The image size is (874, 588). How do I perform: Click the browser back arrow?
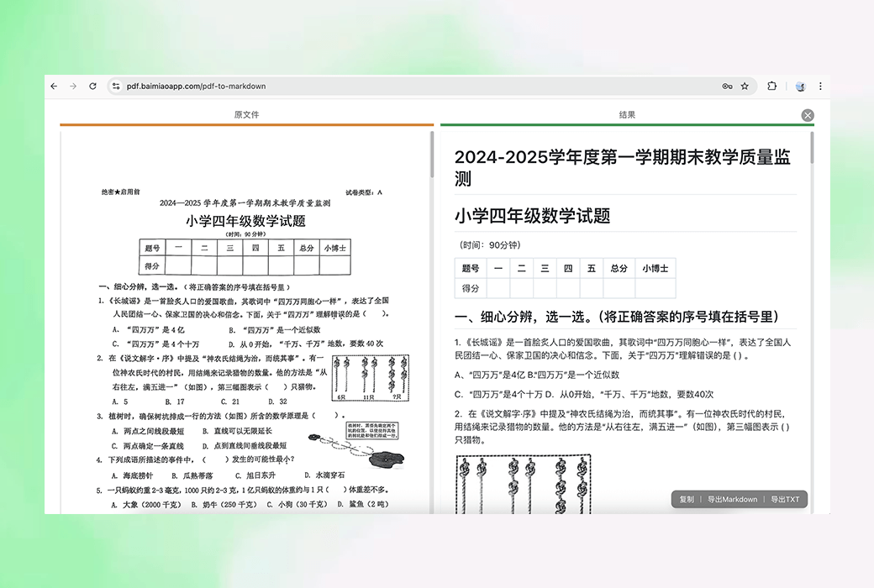pos(54,86)
